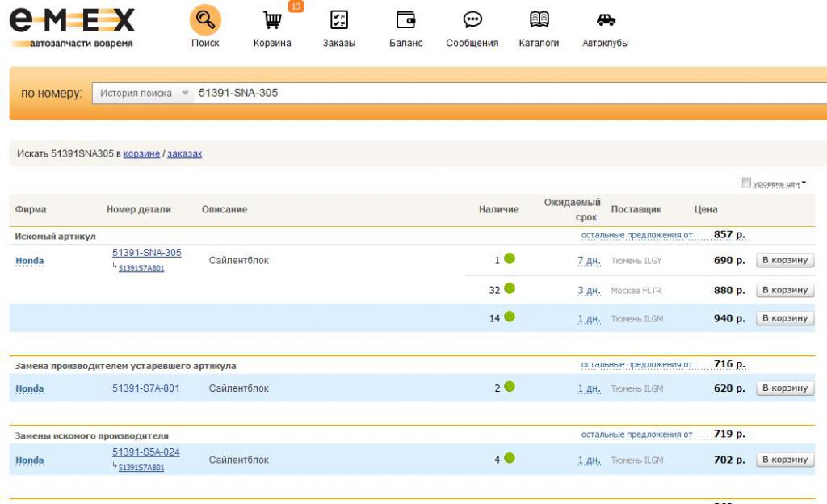Click the EMEX logo
The height and width of the screenshot is (504, 827).
pos(72,27)
